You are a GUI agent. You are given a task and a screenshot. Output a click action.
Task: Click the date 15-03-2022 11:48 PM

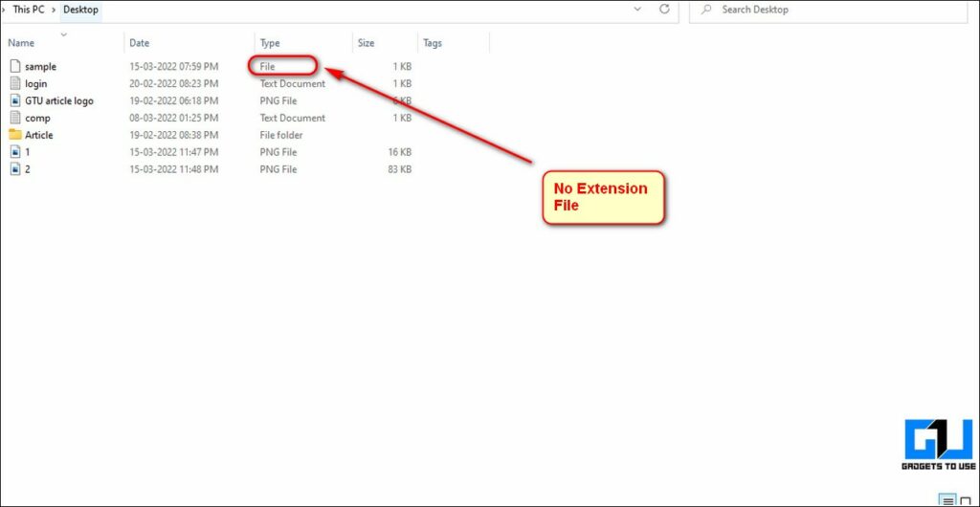174,169
